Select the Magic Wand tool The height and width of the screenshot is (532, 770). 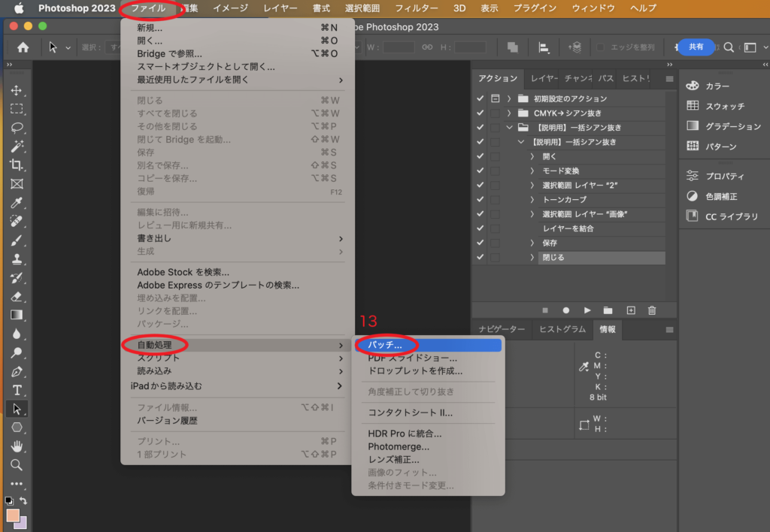[x=17, y=147]
